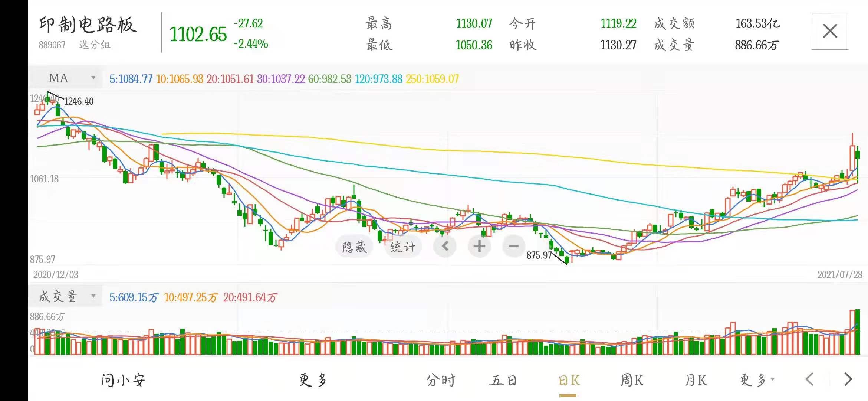Tap the 问小安 assistant button
This screenshot has height=401, width=868.
coord(123,380)
